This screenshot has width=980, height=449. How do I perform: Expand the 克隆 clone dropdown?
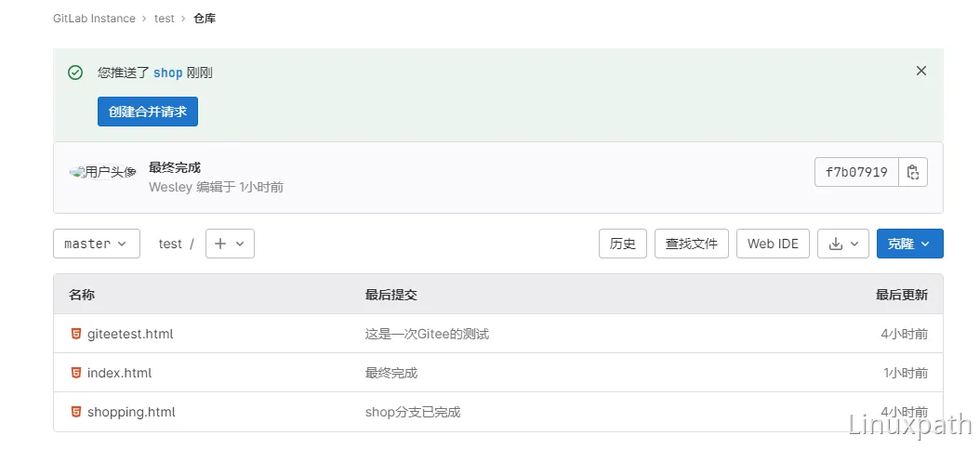click(909, 244)
